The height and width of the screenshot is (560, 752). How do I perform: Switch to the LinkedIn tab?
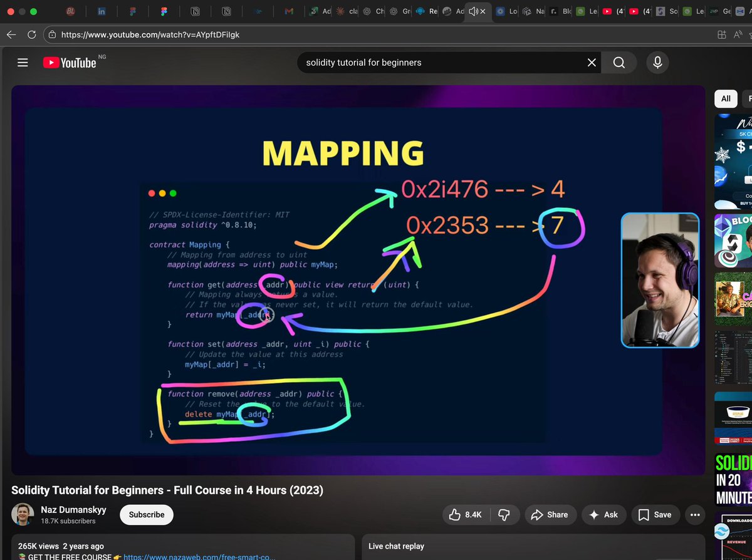coord(102,11)
